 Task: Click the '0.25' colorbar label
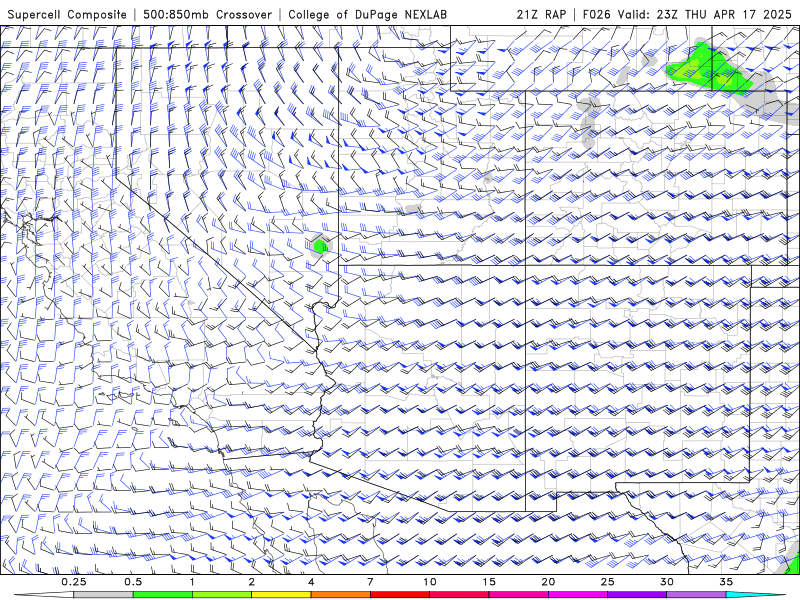74,582
